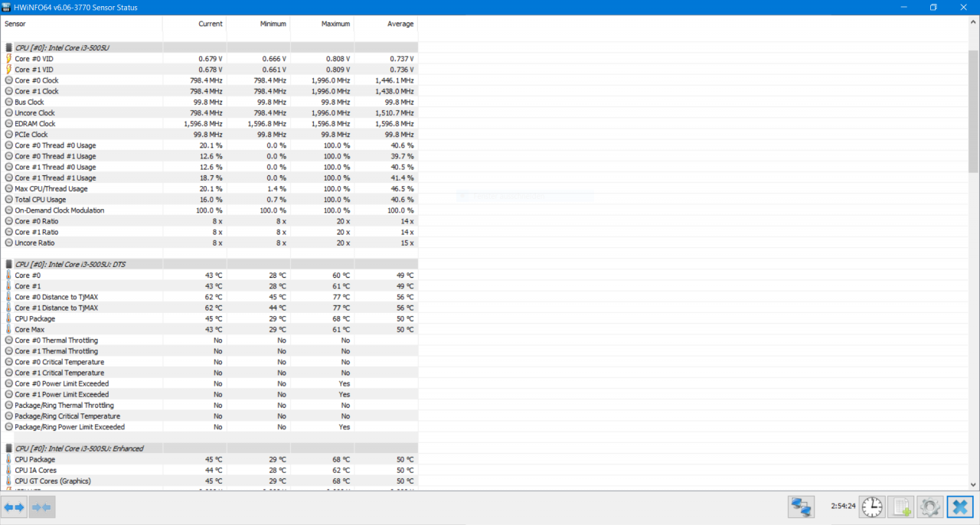Select the Core #0 Ratio label
The height and width of the screenshot is (525, 980).
tap(37, 221)
